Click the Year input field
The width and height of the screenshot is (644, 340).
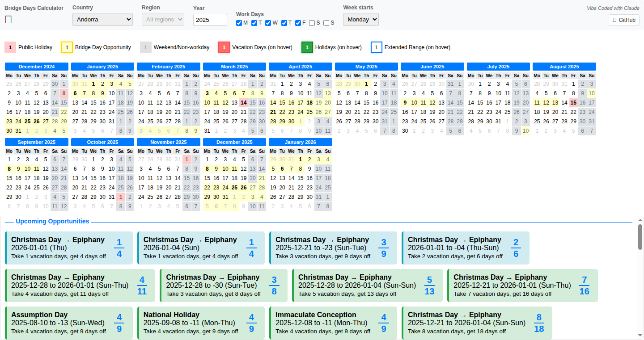tap(210, 20)
